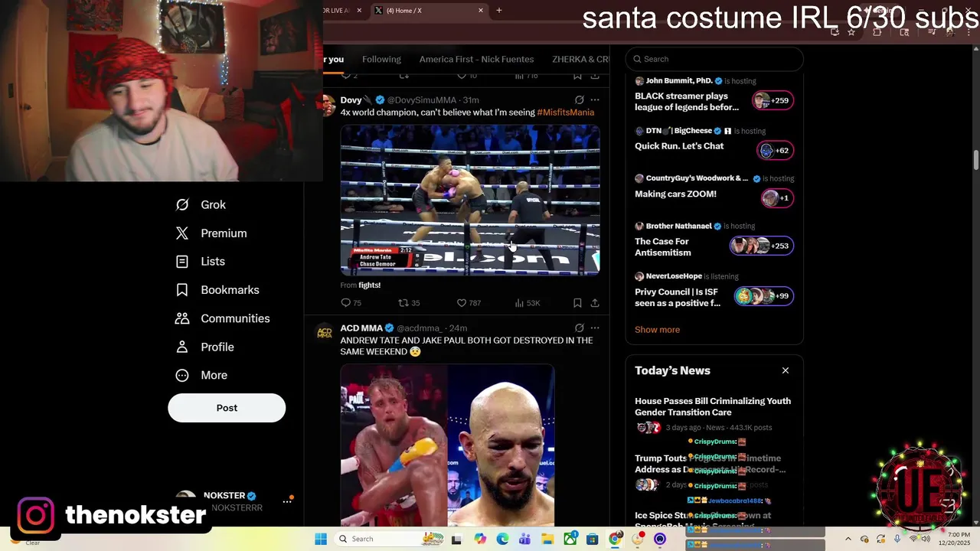This screenshot has height=551, width=980.
Task: Open the 'fights!' source link
Action: [369, 285]
